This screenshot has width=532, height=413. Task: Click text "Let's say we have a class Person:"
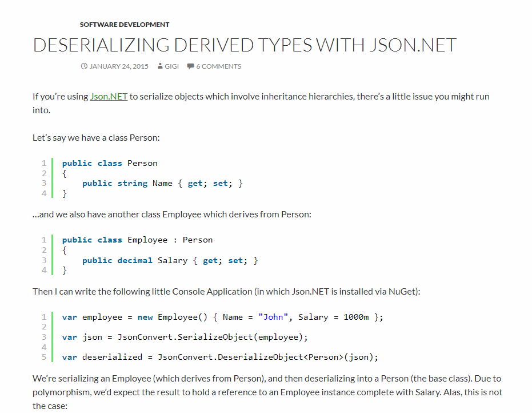click(96, 137)
